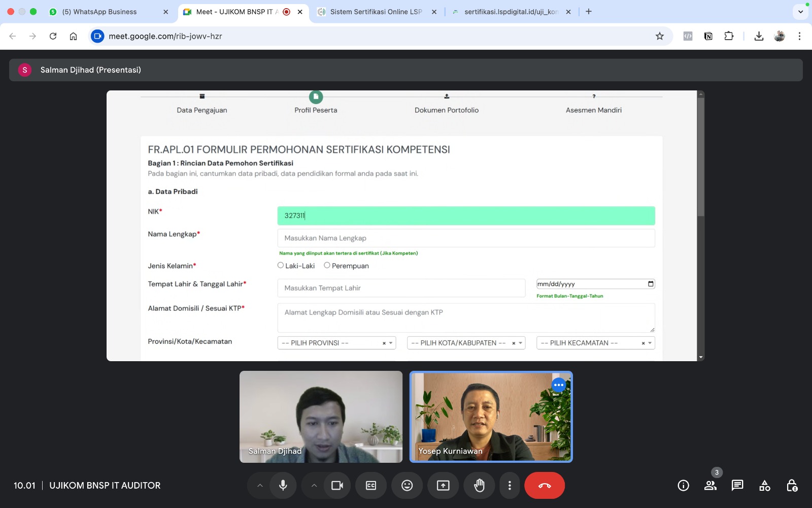Image resolution: width=812 pixels, height=508 pixels.
Task: Raise your hand
Action: pyautogui.click(x=479, y=485)
